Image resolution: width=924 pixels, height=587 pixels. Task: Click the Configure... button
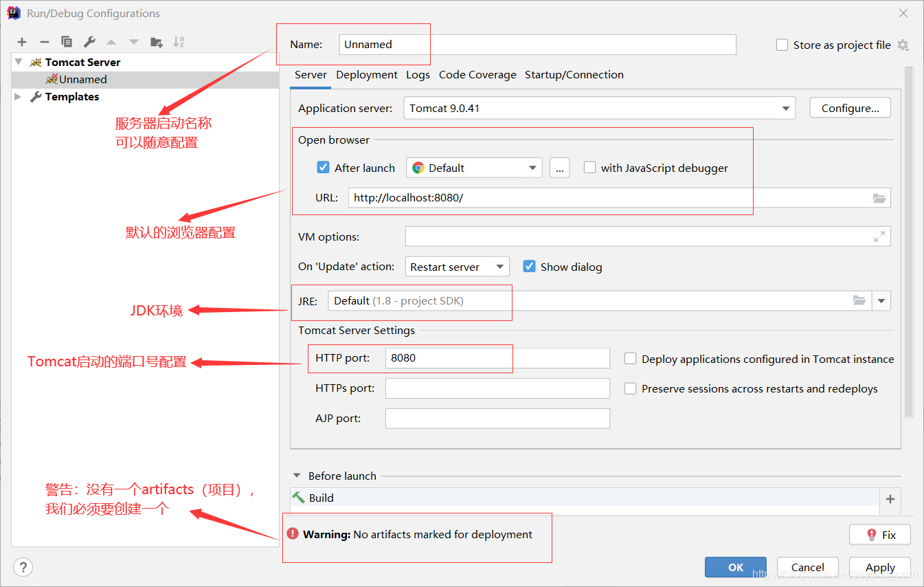[x=850, y=108]
